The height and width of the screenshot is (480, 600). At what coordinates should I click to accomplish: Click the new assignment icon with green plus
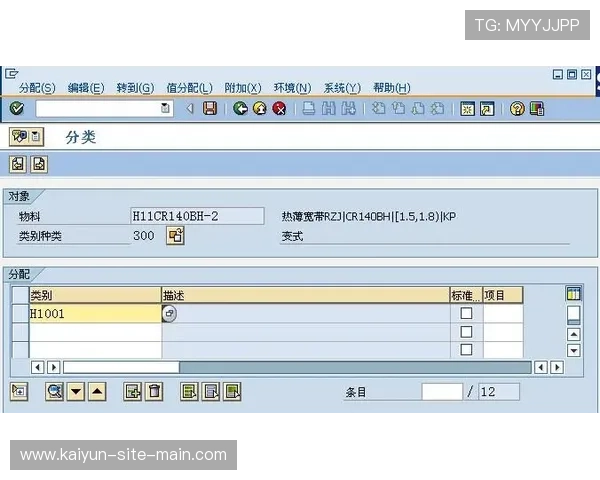click(133, 392)
